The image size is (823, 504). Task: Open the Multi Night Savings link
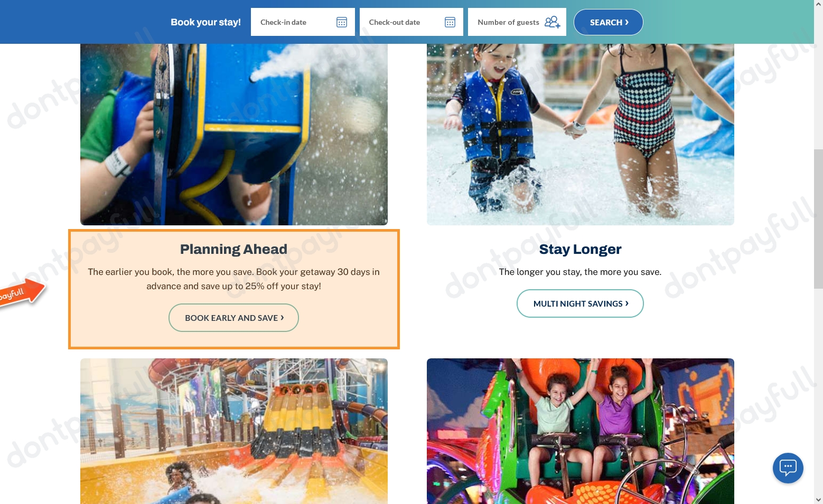tap(580, 303)
